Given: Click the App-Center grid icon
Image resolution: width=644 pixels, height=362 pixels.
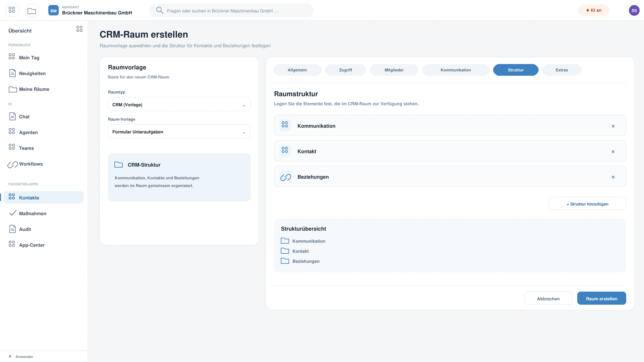Looking at the screenshot, I should [x=12, y=244].
